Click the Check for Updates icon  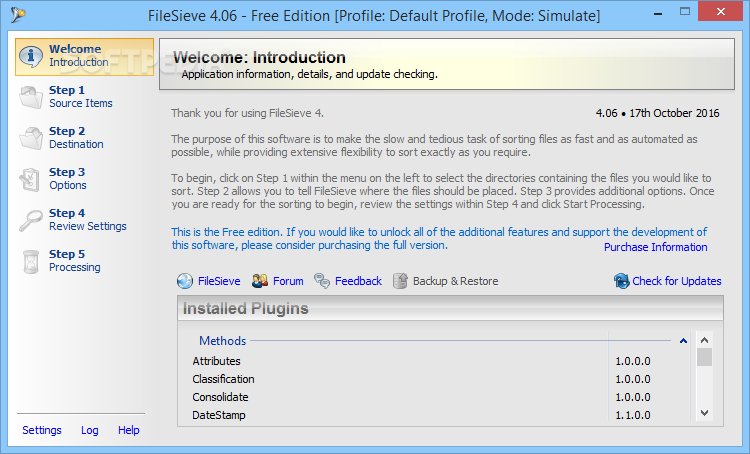pyautogui.click(x=621, y=281)
